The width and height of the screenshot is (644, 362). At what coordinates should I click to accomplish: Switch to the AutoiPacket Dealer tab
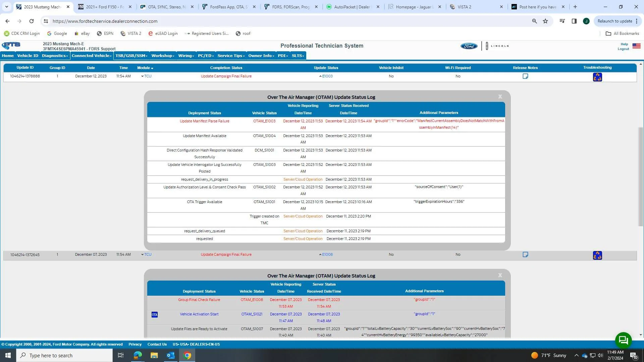pyautogui.click(x=353, y=7)
